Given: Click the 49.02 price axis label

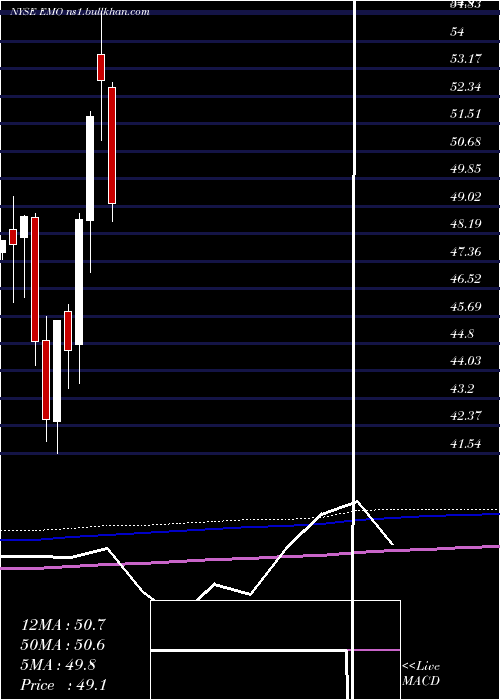Looking at the screenshot, I should coord(466,196).
